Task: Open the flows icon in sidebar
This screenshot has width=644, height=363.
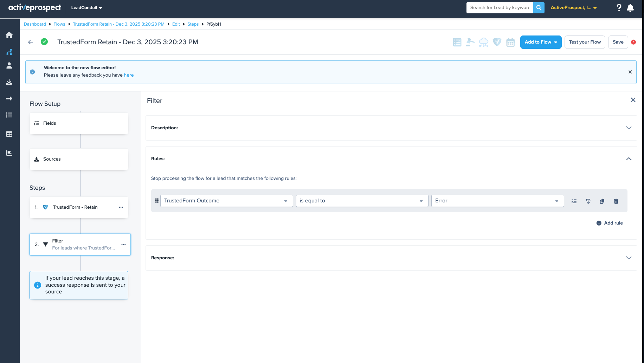Action: point(9,52)
